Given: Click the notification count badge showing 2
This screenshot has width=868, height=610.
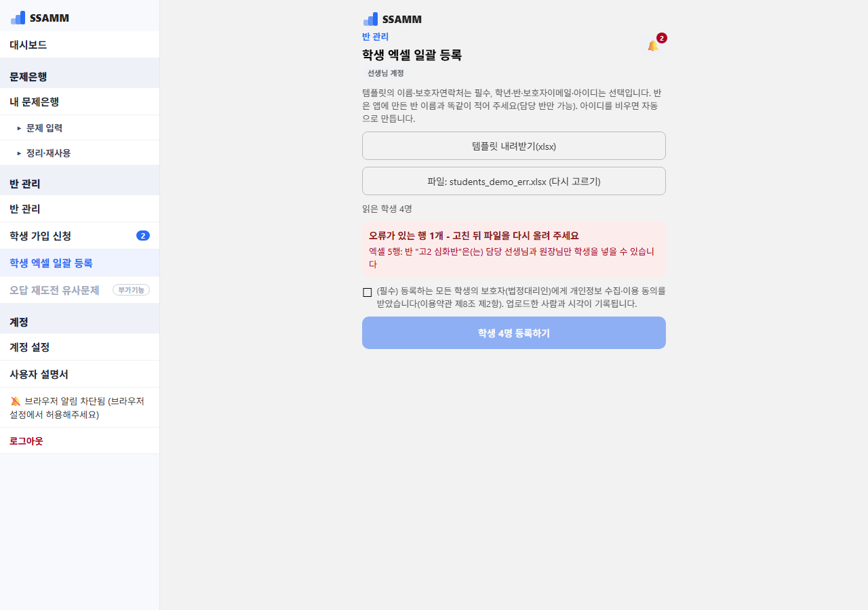Looking at the screenshot, I should point(662,38).
